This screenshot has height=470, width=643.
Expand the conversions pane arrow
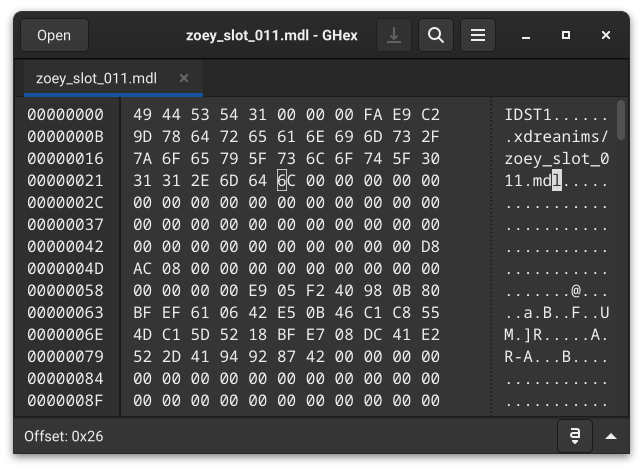(x=611, y=436)
